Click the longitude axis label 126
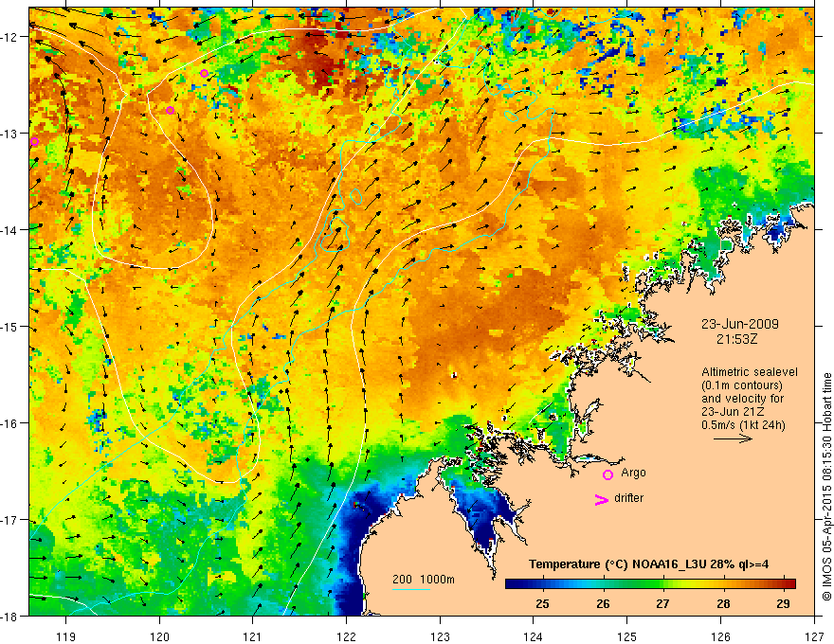The image size is (834, 644). coord(720,636)
